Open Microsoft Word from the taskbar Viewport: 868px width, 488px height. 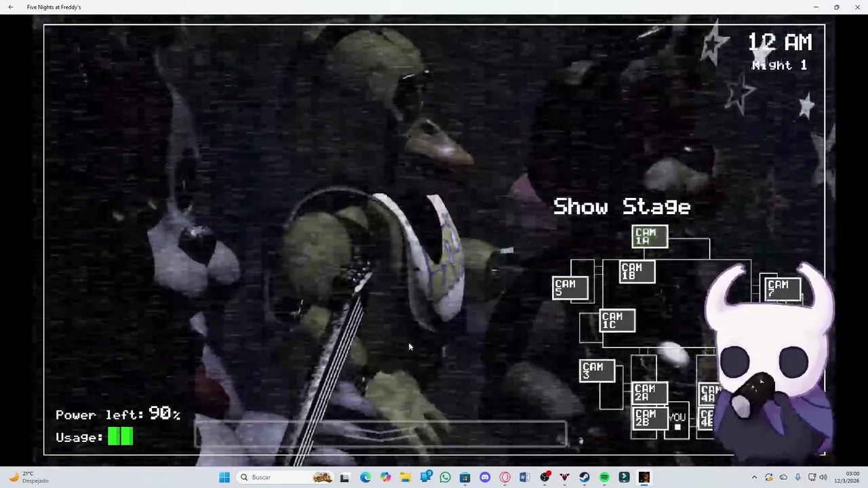[524, 477]
